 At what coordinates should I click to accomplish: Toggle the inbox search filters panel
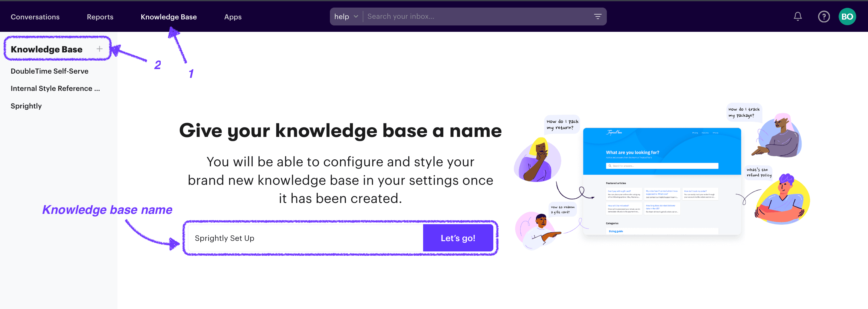coord(597,16)
